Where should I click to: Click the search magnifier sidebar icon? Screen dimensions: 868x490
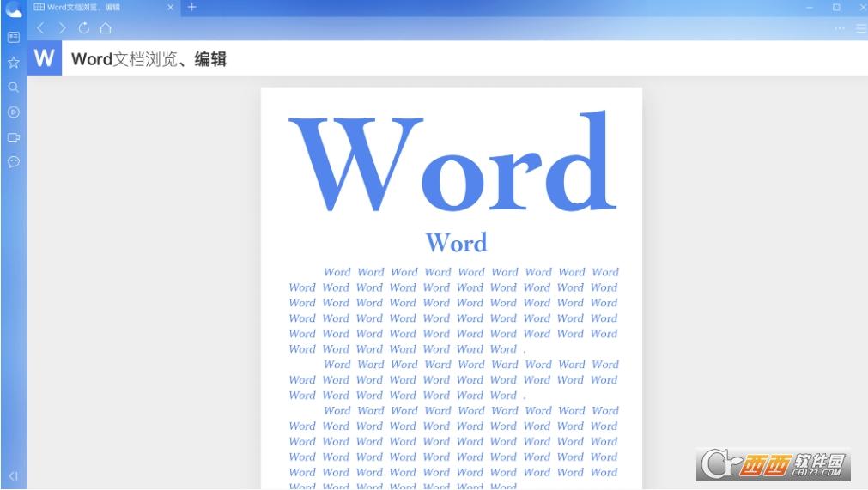[x=14, y=88]
